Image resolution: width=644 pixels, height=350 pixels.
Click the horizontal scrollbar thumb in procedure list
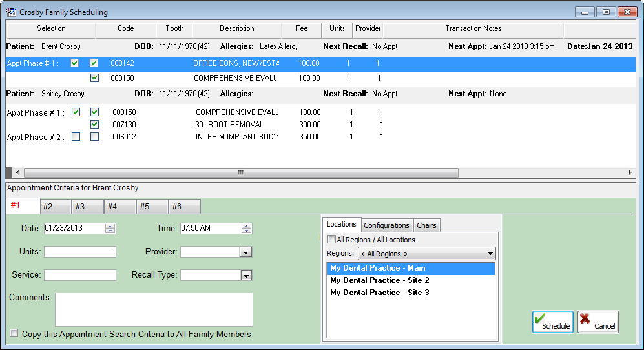241,172
